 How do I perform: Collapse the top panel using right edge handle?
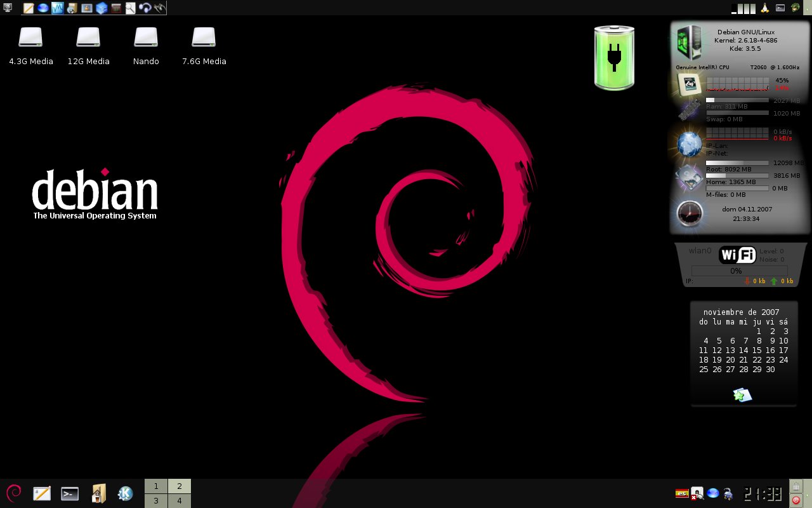point(808,8)
